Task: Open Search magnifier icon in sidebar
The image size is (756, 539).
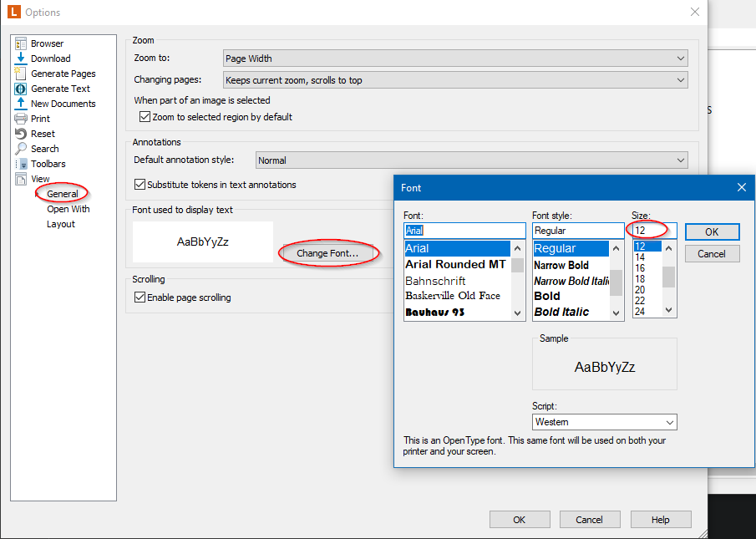Action: pos(21,149)
